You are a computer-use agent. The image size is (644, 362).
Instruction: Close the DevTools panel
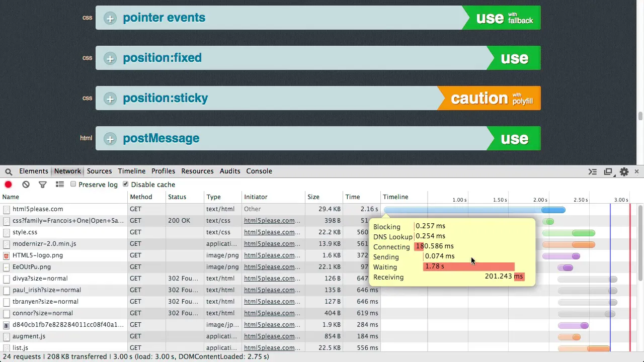[636, 171]
